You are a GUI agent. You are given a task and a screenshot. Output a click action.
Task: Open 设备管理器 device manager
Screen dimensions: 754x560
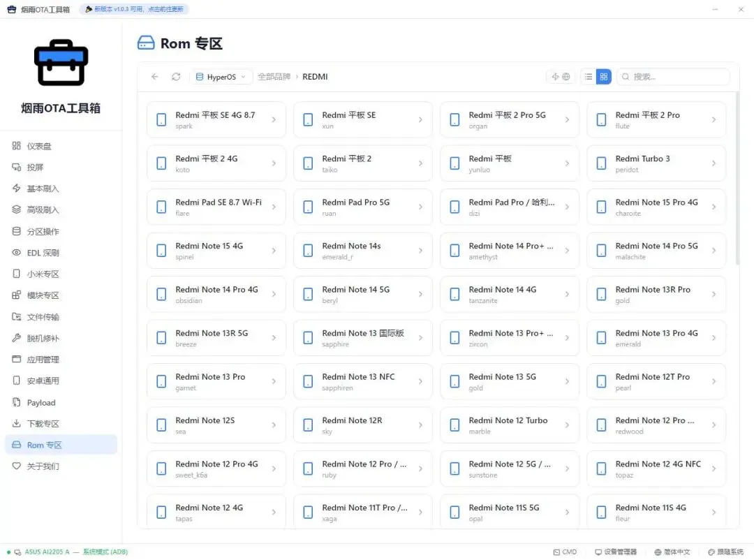pyautogui.click(x=616, y=552)
